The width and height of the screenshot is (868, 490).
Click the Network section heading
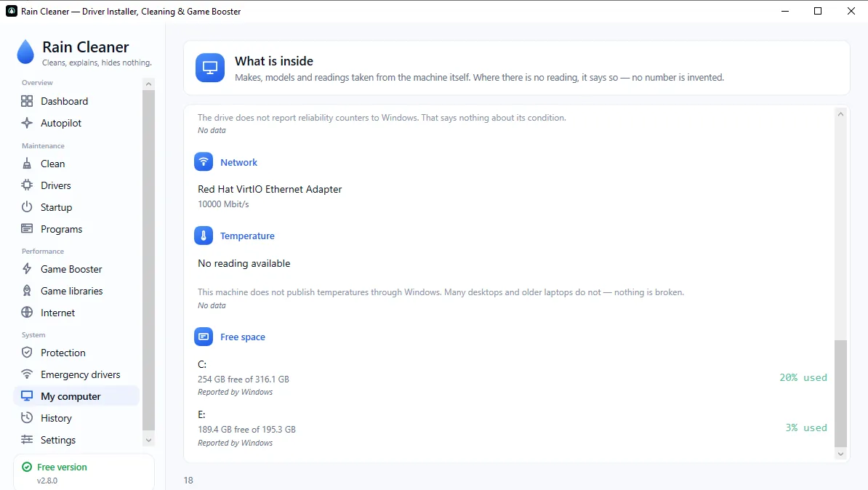click(238, 162)
